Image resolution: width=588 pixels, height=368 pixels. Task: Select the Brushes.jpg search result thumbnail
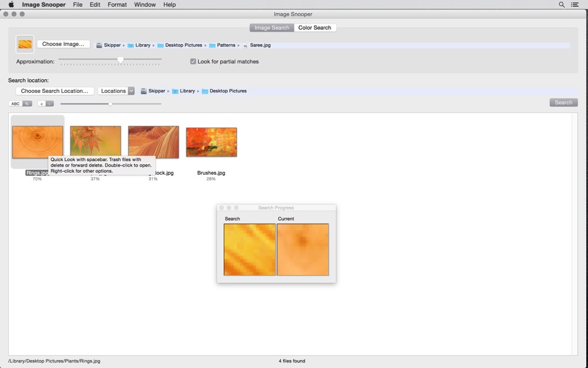[211, 142]
